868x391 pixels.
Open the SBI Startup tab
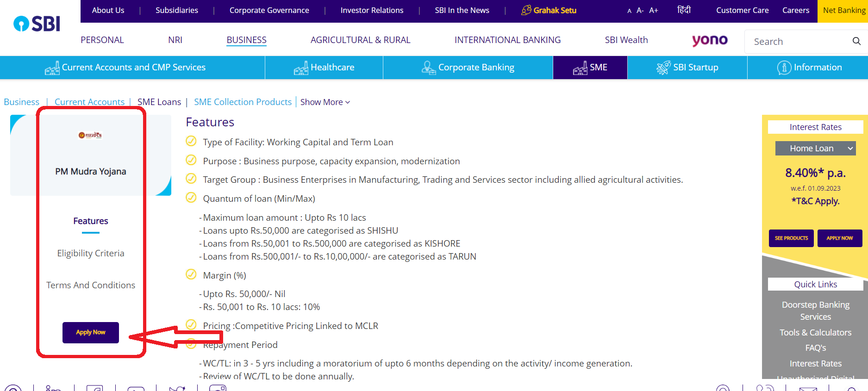687,68
